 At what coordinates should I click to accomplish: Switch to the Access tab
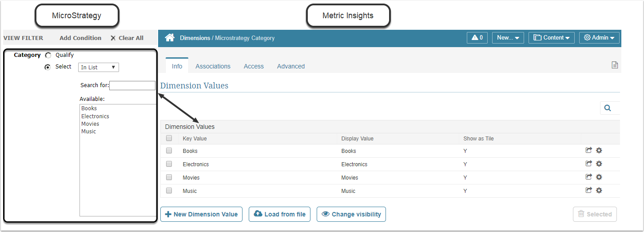(254, 66)
